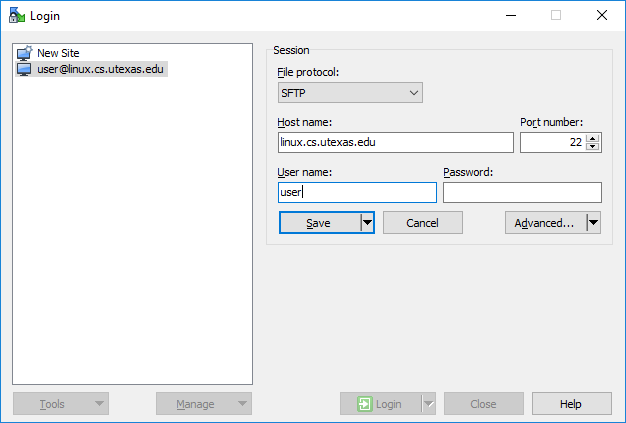Click the Cancel button
The width and height of the screenshot is (626, 423).
click(423, 223)
